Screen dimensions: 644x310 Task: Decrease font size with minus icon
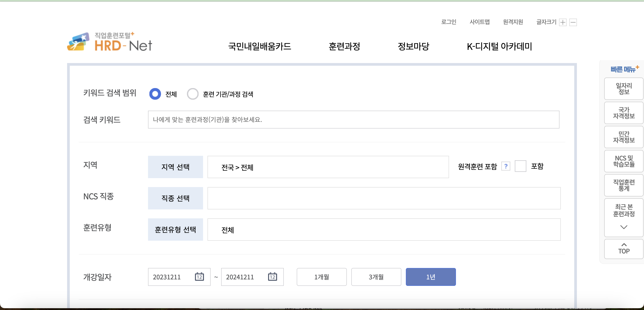coord(573,22)
